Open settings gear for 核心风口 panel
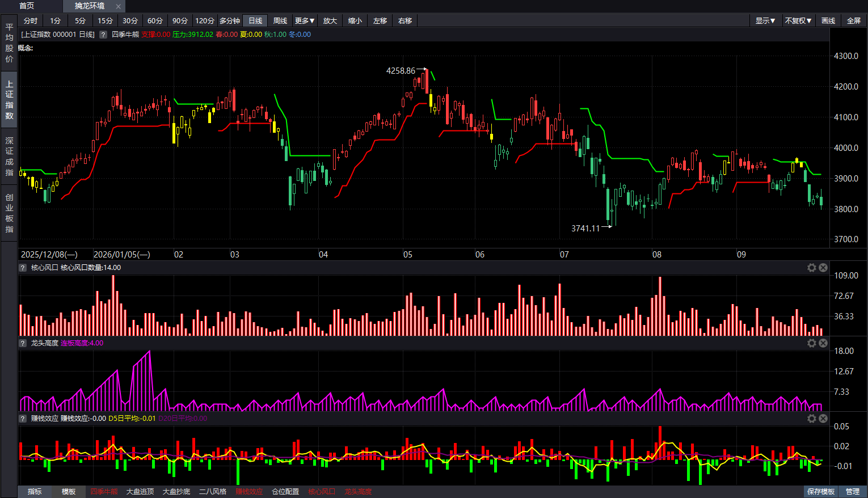The height and width of the screenshot is (498, 868). point(812,268)
